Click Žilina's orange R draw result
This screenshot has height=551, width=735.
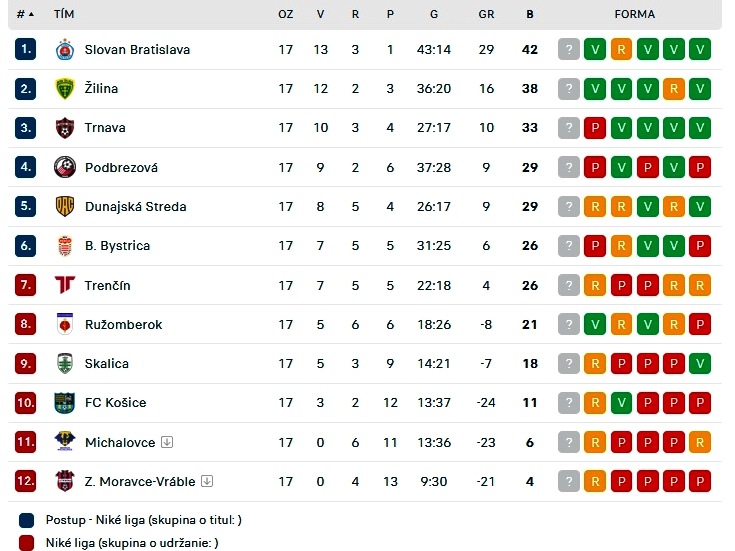coord(674,89)
